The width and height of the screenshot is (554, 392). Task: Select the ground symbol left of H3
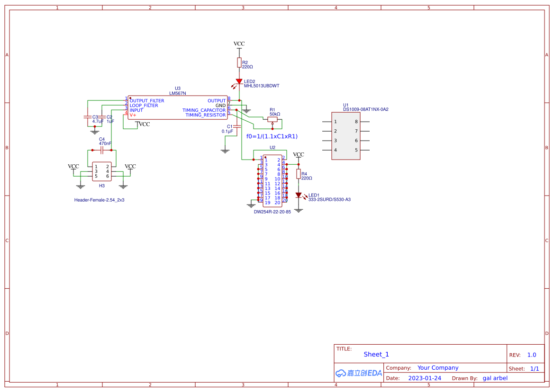(81, 187)
